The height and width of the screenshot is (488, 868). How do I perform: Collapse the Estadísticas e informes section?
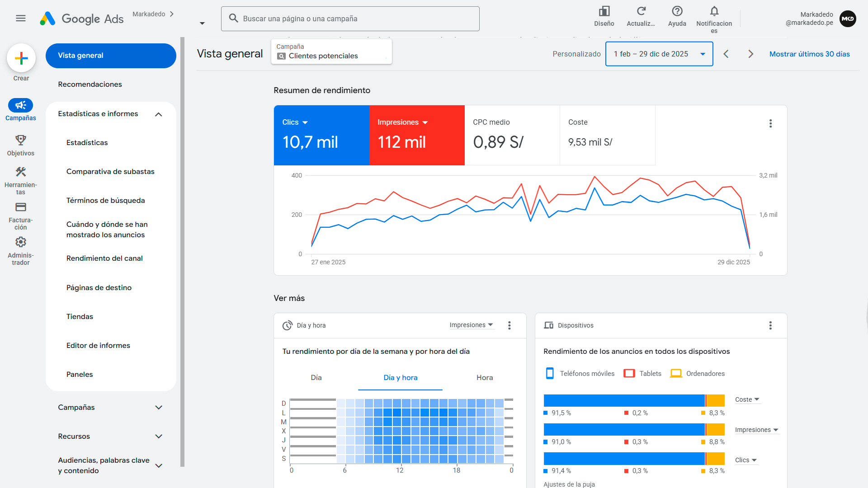pyautogui.click(x=158, y=114)
